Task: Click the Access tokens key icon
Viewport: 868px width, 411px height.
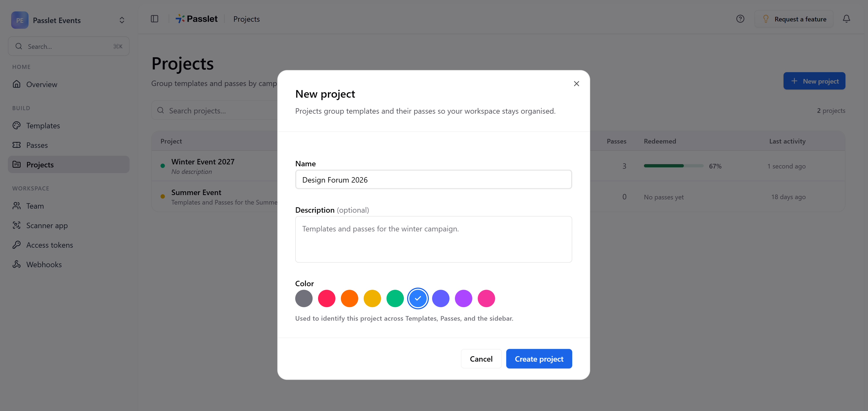Action: [x=17, y=244]
